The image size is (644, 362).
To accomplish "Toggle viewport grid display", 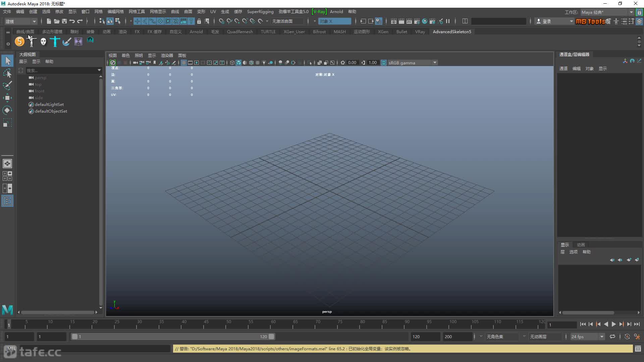I will [x=184, y=63].
